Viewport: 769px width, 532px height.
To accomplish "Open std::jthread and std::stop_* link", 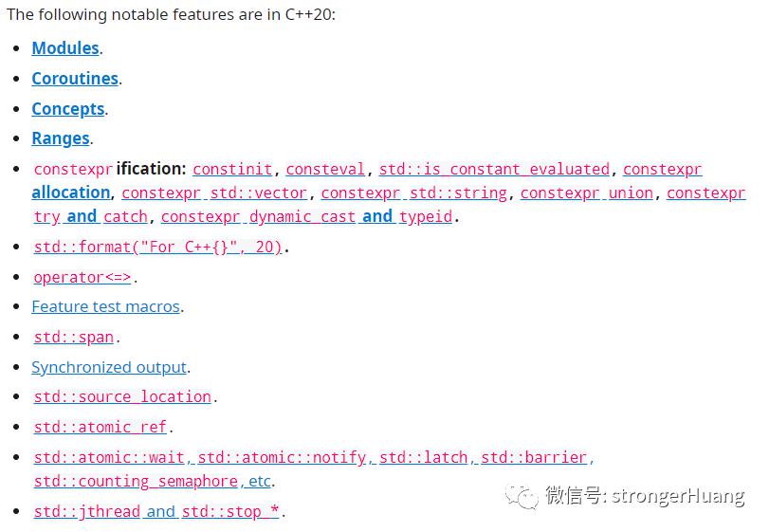I will (x=156, y=511).
